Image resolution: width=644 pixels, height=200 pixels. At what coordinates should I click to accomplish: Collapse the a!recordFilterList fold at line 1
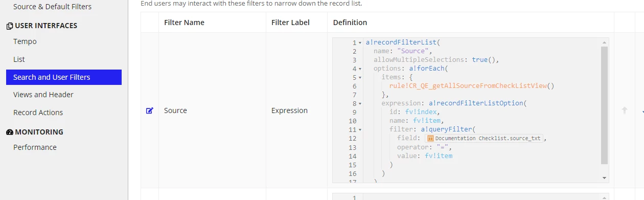point(360,43)
